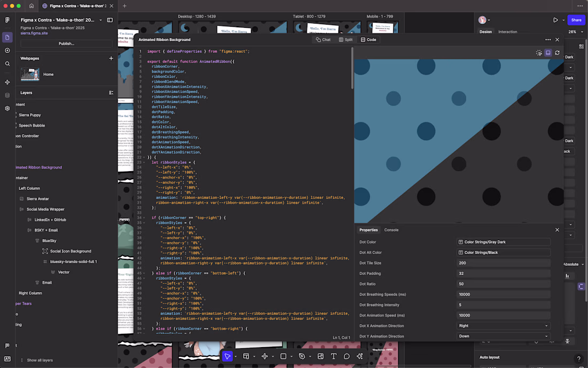Click the Dot Breathing Intensity input
Image resolution: width=588 pixels, height=368 pixels.
[x=503, y=305]
